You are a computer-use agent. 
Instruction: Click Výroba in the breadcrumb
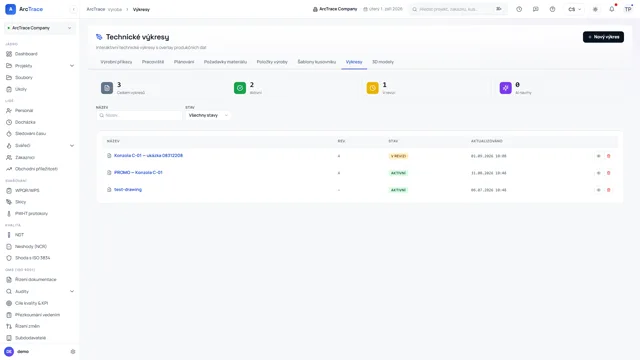coord(115,9)
